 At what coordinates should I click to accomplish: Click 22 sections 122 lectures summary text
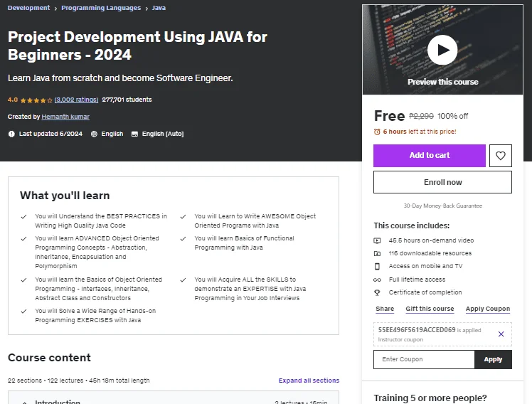point(79,381)
